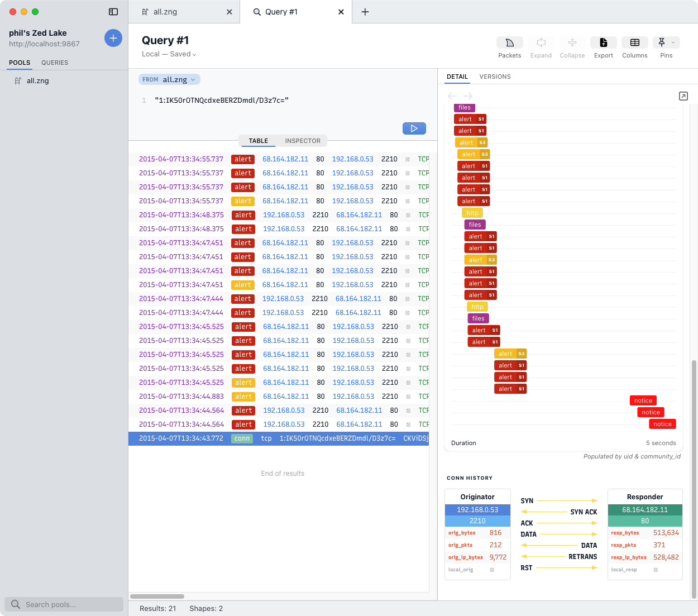Open the QUERIES sidebar section
698x616 pixels.
54,63
